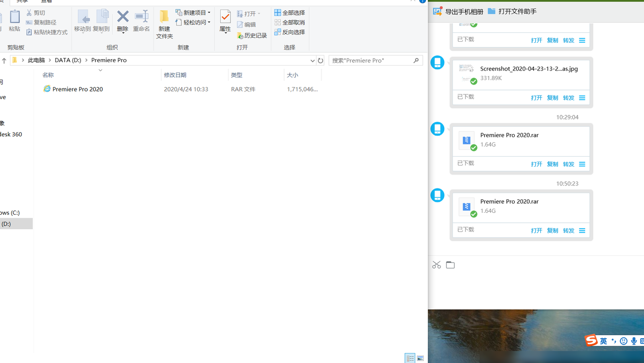
Task: Click Screenshot jpg image thumbnail in chat
Action: tap(467, 73)
